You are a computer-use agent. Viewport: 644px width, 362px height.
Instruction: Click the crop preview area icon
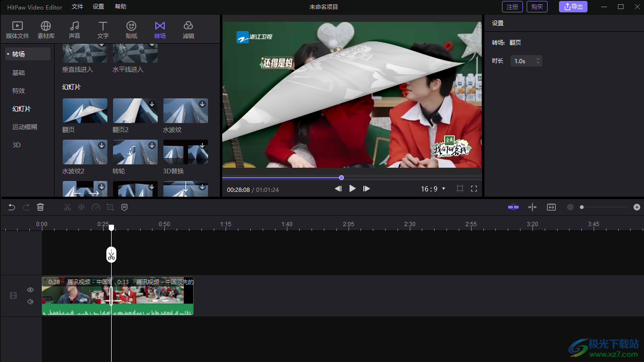click(x=460, y=189)
